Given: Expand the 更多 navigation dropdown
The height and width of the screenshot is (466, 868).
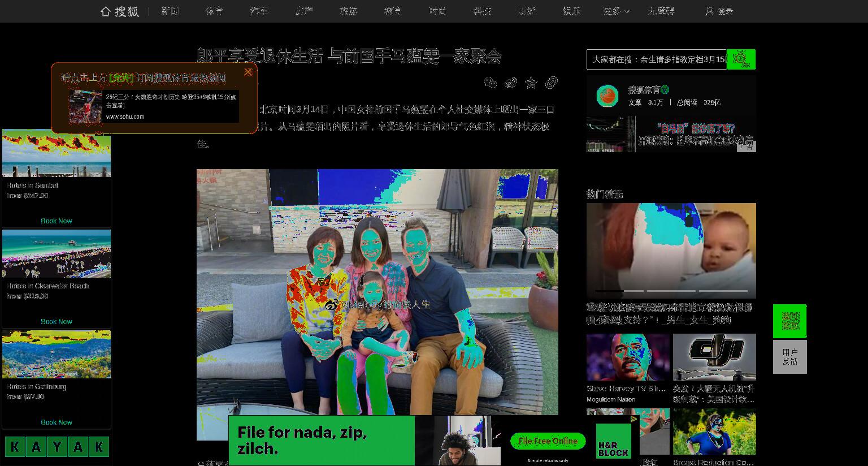Looking at the screenshot, I should pos(617,11).
